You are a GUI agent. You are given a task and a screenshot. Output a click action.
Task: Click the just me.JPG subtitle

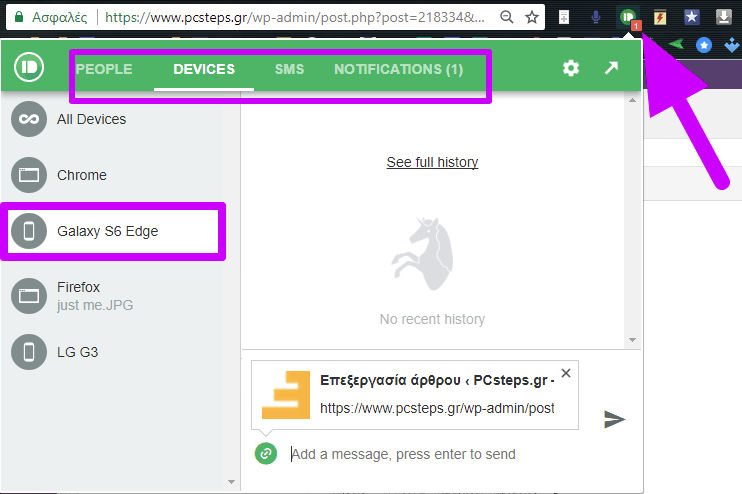coord(95,305)
